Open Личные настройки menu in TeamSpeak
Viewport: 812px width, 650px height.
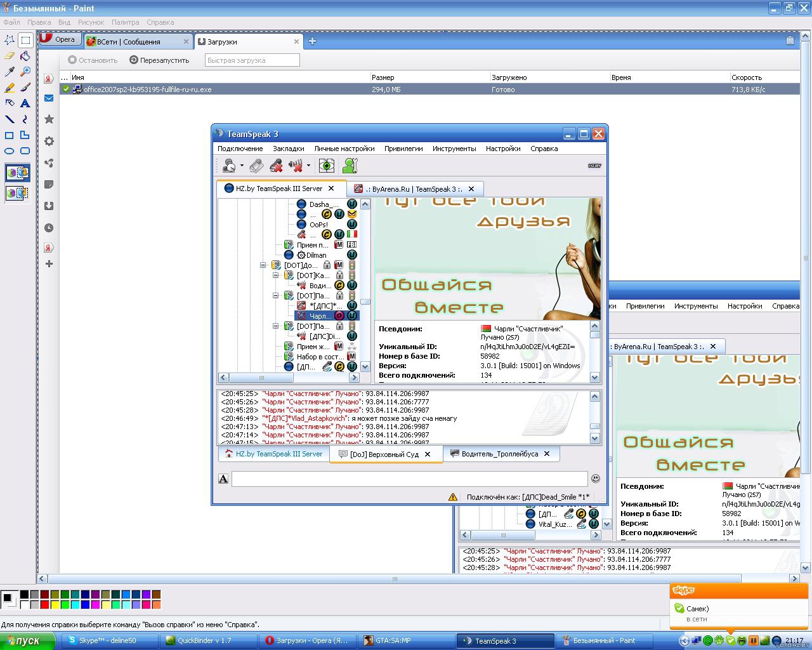344,149
